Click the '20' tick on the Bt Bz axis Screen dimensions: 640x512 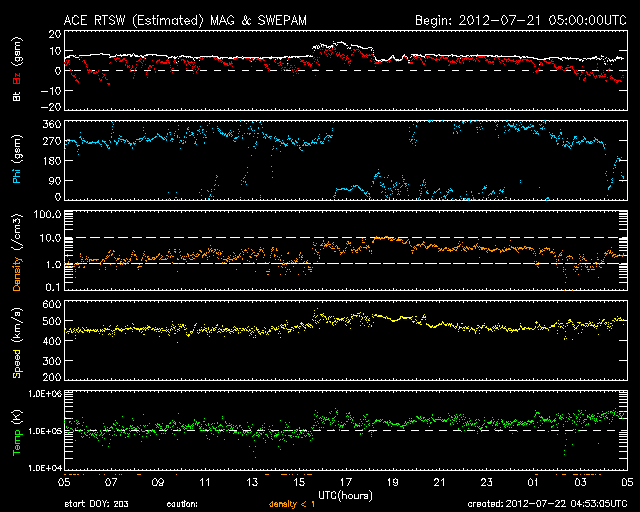click(x=55, y=34)
